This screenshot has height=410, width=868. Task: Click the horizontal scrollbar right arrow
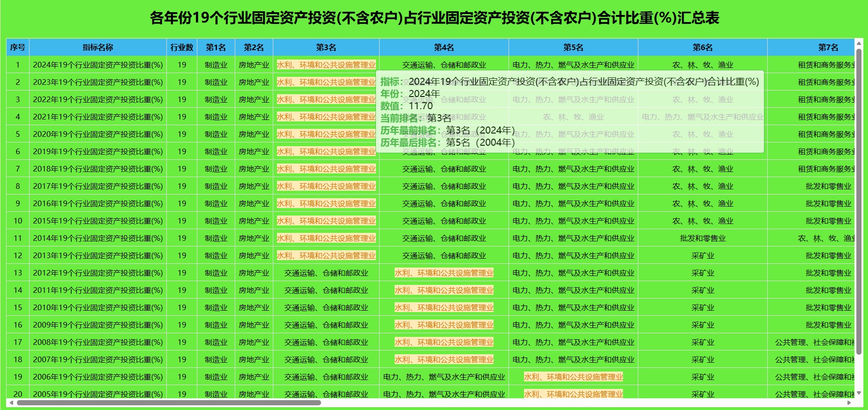[x=849, y=403]
